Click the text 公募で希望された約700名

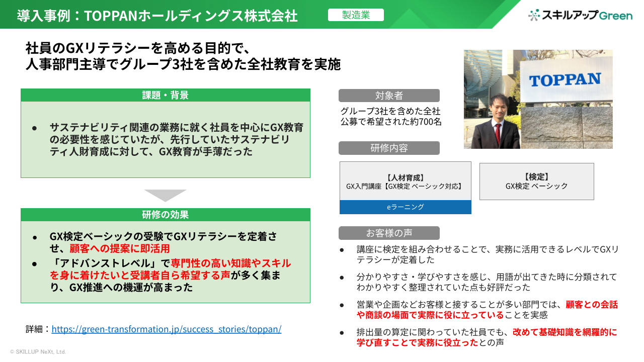pyautogui.click(x=390, y=122)
